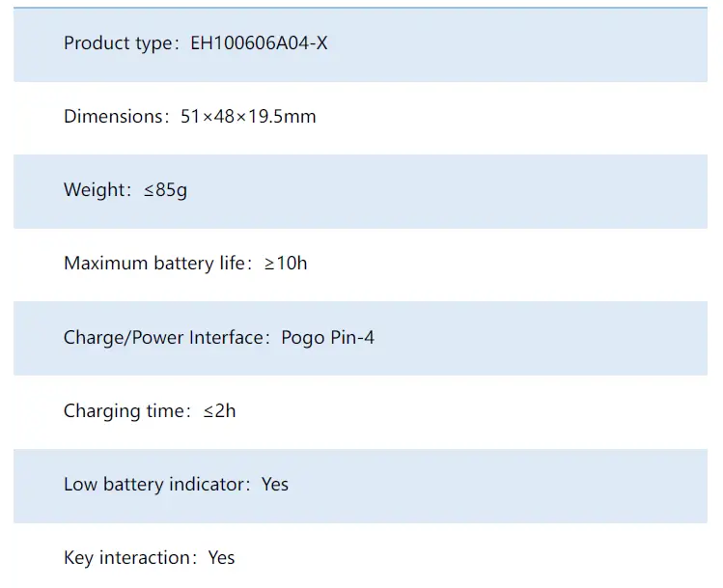Select the ≤85g weight value
Image resolution: width=723 pixels, height=588 pixels.
(x=166, y=190)
